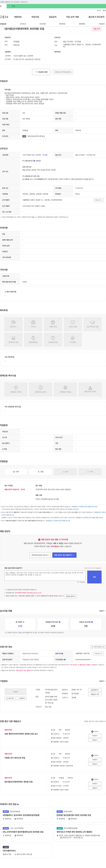Click info icon beside 빅데이터 추천 정보

tap(18, 804)
